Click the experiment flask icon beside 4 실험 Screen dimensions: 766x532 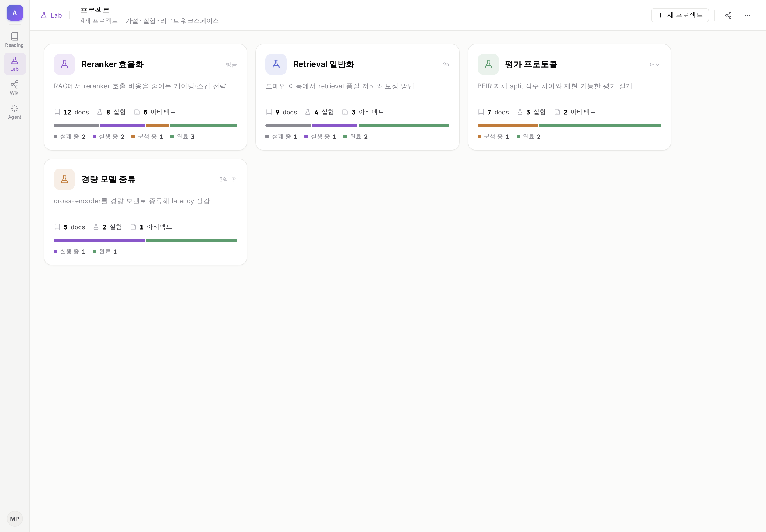tap(308, 112)
